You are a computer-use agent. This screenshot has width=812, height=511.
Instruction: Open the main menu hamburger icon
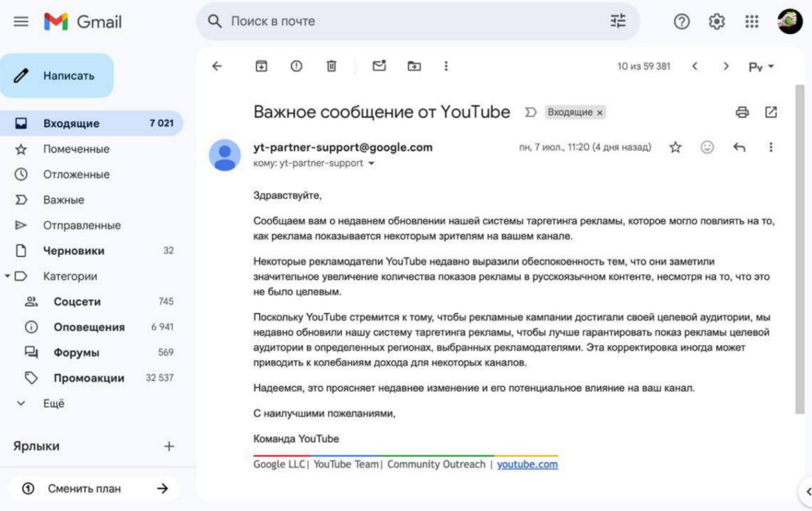tap(21, 22)
